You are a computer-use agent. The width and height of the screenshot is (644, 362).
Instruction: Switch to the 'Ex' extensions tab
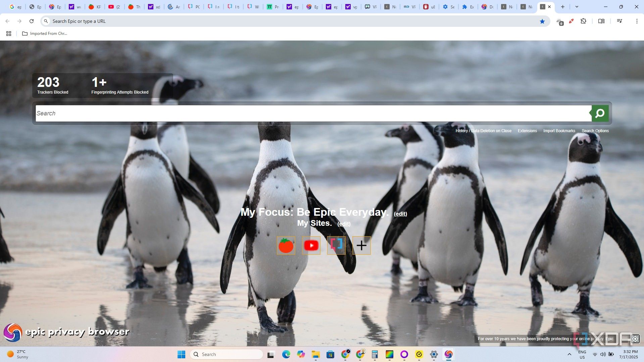point(468,7)
